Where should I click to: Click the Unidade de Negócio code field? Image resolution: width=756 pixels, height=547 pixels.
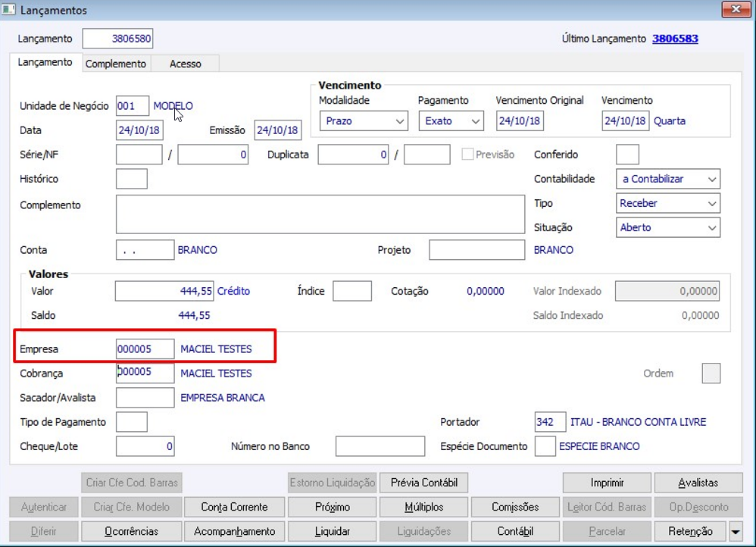132,106
